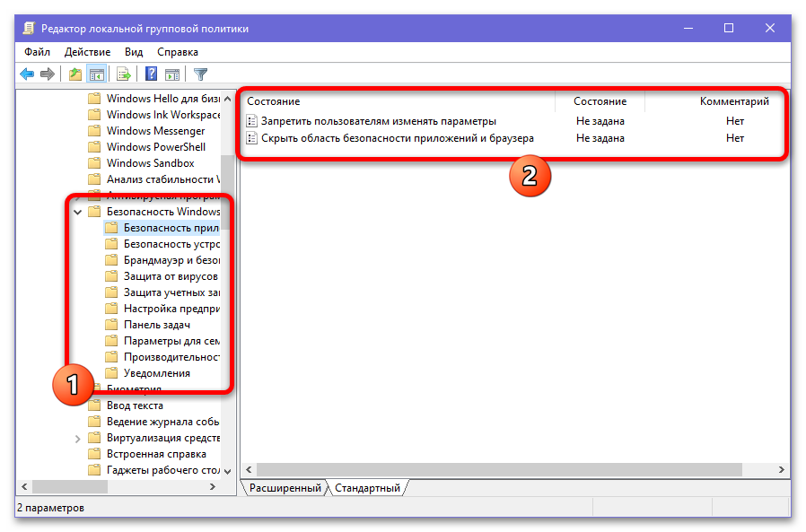Click the tree pane scroll-right arrow
Viewport: 806px width, 532px height.
click(x=213, y=486)
